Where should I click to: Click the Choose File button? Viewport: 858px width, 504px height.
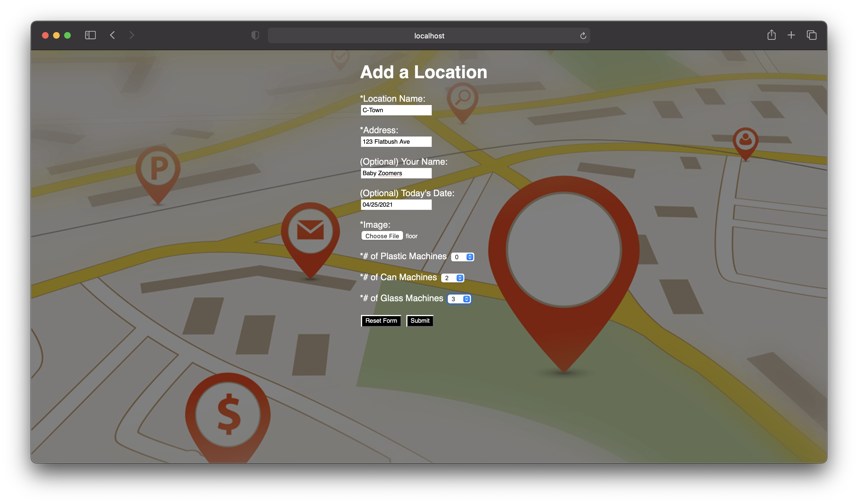pos(382,236)
